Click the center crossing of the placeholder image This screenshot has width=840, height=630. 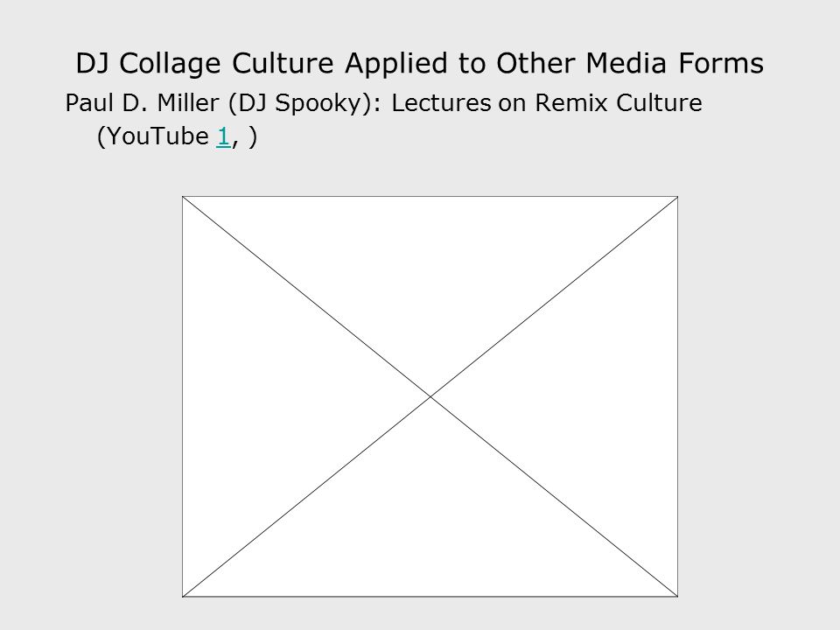[430, 396]
